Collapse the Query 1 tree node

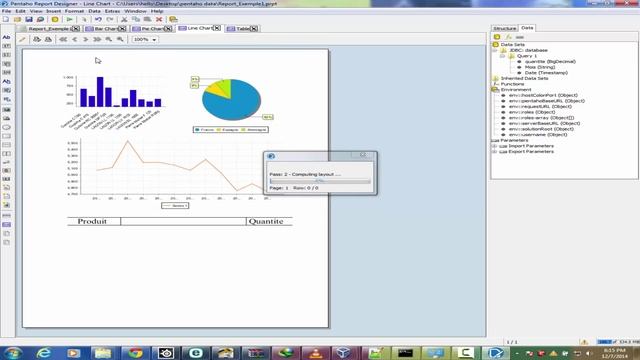[502, 56]
